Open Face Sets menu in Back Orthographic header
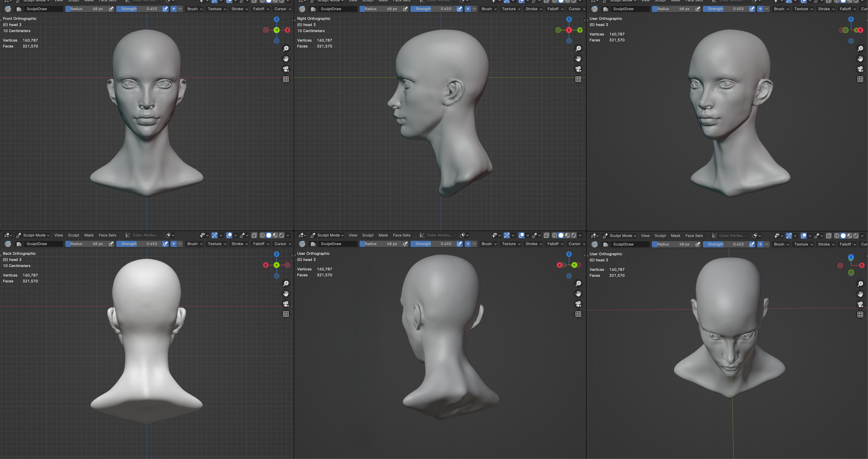Screen dimensions: 868x459 [107, 235]
